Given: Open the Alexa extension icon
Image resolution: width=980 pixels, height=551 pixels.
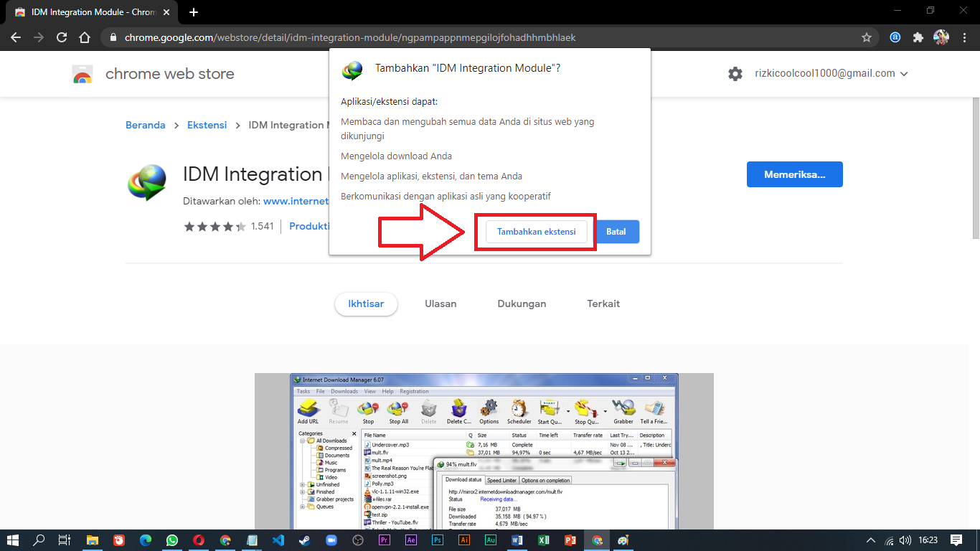Looking at the screenshot, I should 895,37.
